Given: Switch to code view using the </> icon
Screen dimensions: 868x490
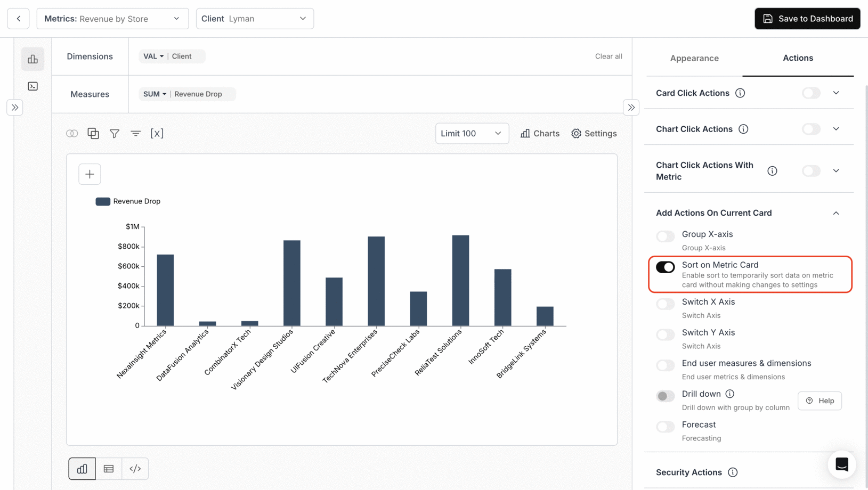Looking at the screenshot, I should click(135, 468).
